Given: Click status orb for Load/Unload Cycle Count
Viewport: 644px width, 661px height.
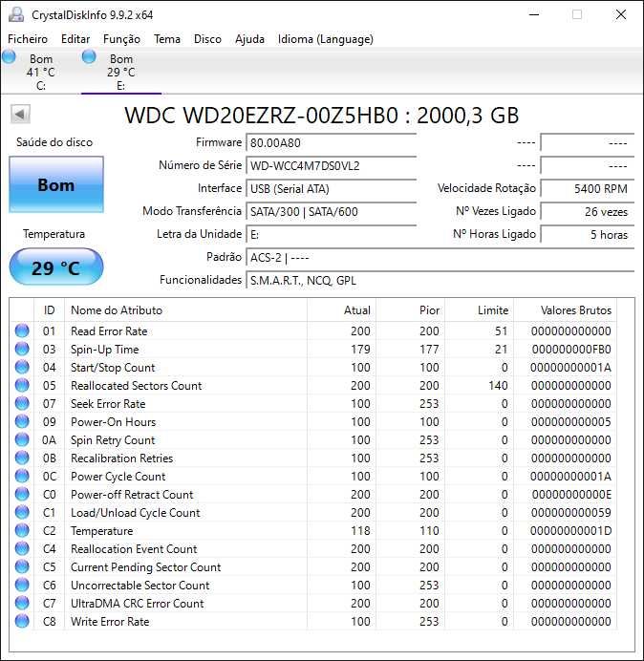Looking at the screenshot, I should [x=22, y=512].
